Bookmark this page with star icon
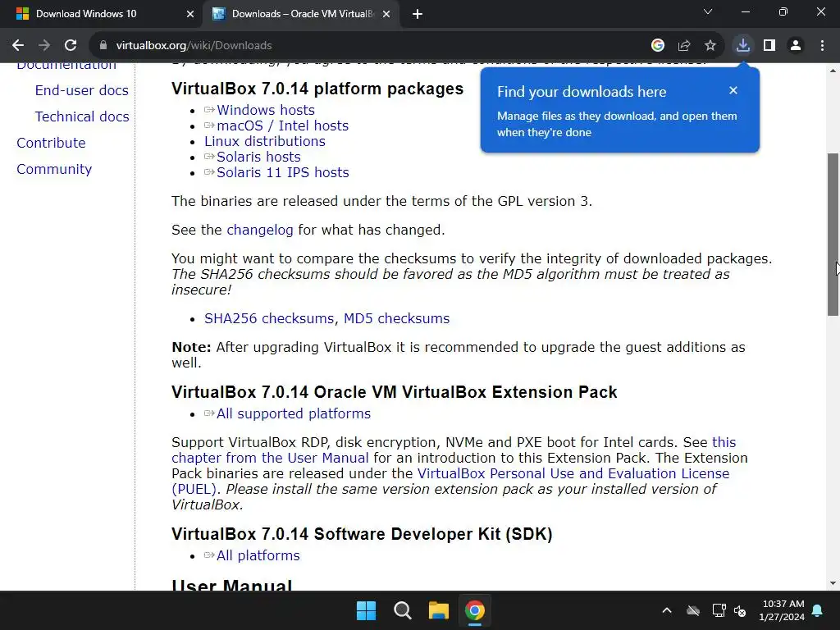 (710, 46)
